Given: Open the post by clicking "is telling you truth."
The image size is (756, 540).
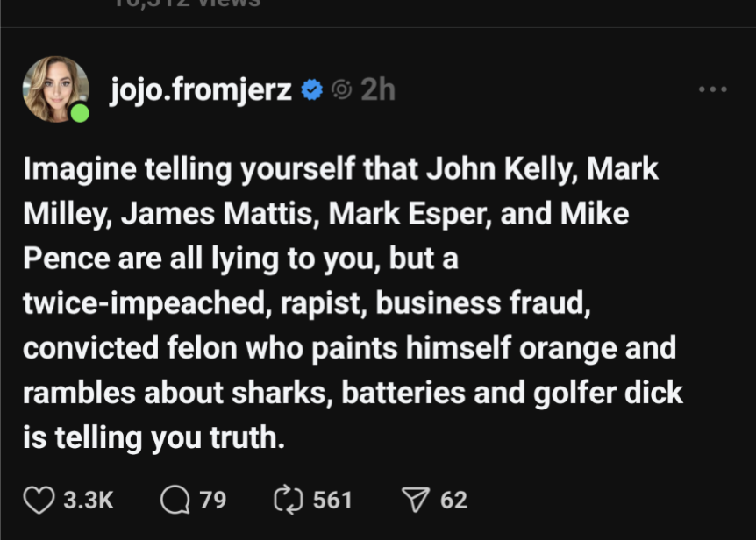Looking at the screenshot, I should click(x=154, y=438).
